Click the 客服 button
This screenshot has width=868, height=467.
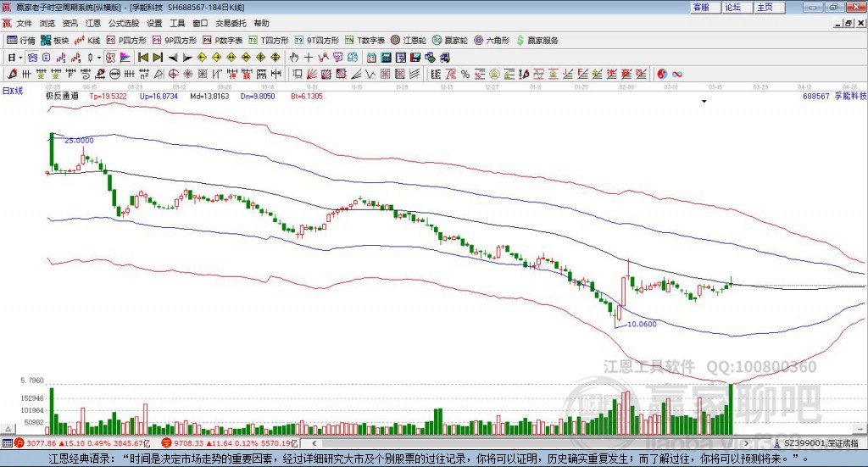pos(705,7)
